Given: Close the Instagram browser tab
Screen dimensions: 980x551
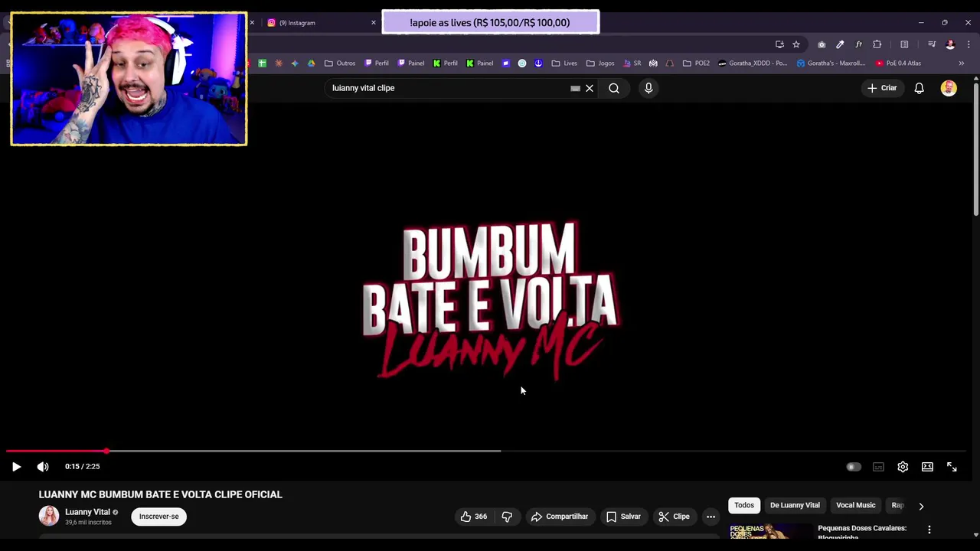Looking at the screenshot, I should click(x=374, y=23).
